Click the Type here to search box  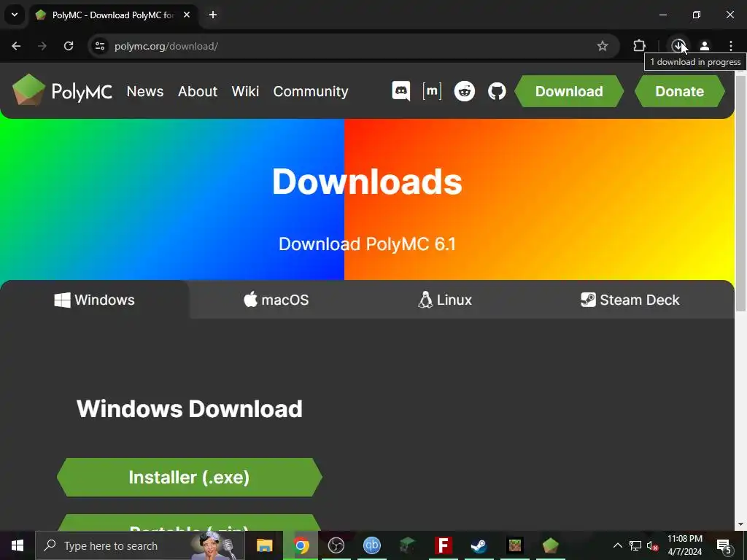(x=140, y=545)
